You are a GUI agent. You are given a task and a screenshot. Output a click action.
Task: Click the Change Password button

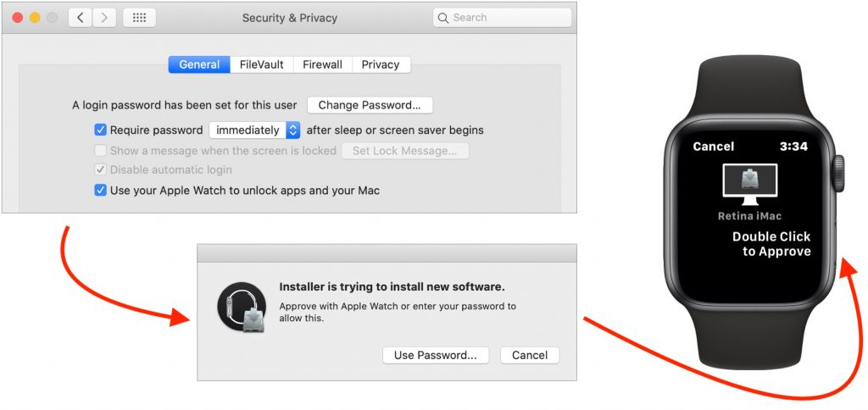click(370, 105)
